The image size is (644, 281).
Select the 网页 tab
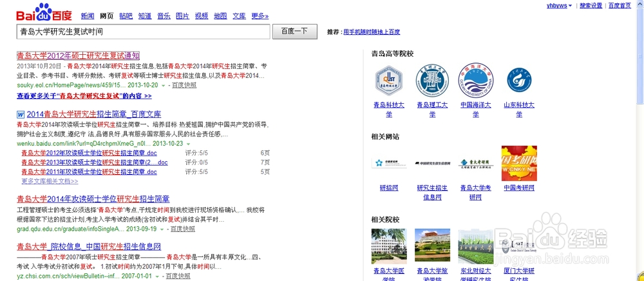coord(106,16)
